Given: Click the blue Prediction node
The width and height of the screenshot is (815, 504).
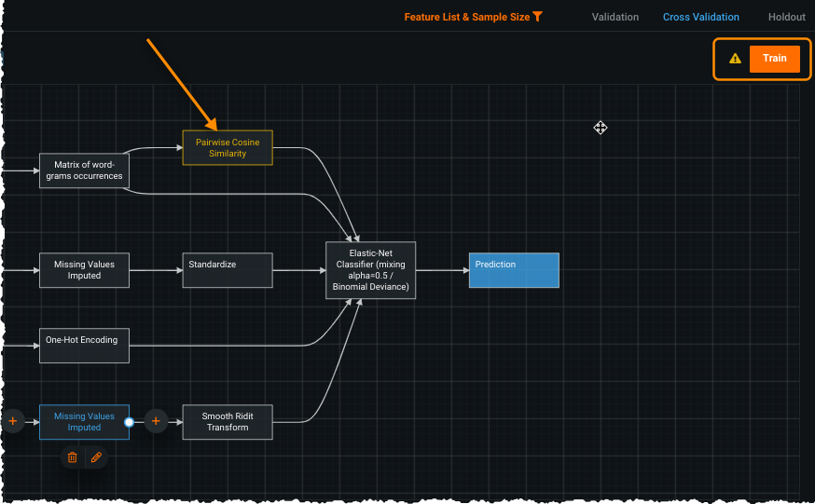Looking at the screenshot, I should pyautogui.click(x=514, y=270).
